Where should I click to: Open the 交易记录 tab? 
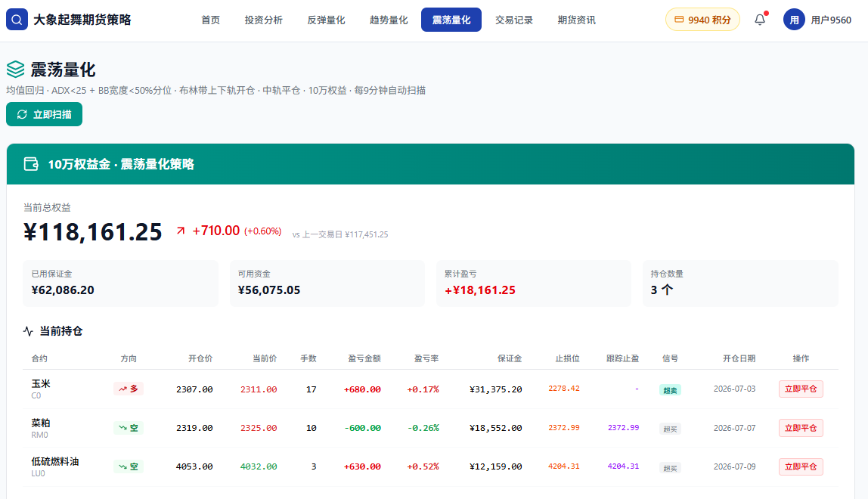(x=513, y=20)
